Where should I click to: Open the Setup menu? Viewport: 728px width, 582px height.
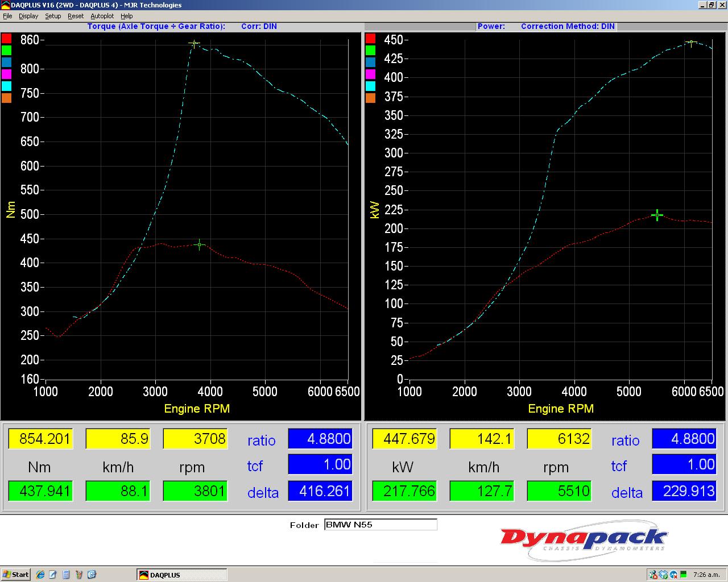tap(53, 16)
